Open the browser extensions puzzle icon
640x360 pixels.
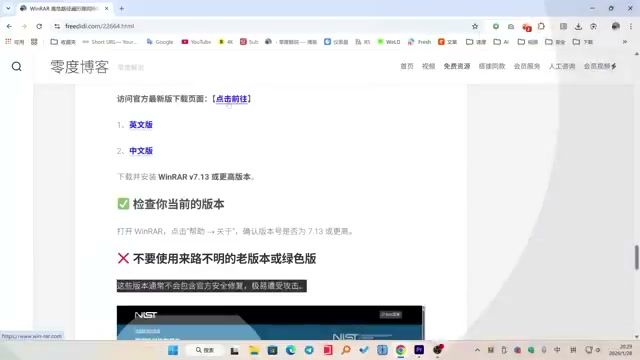541,26
